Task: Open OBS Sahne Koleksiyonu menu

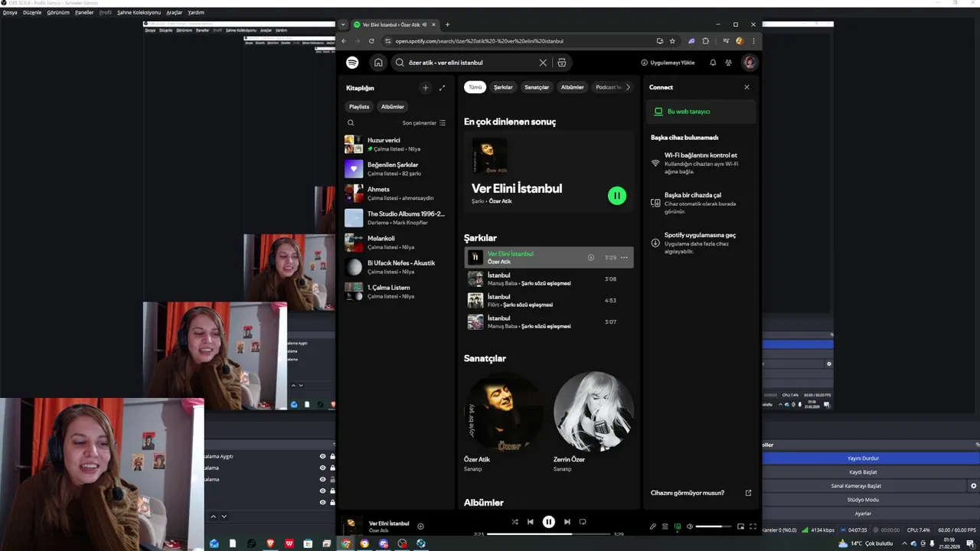Action: tap(139, 12)
